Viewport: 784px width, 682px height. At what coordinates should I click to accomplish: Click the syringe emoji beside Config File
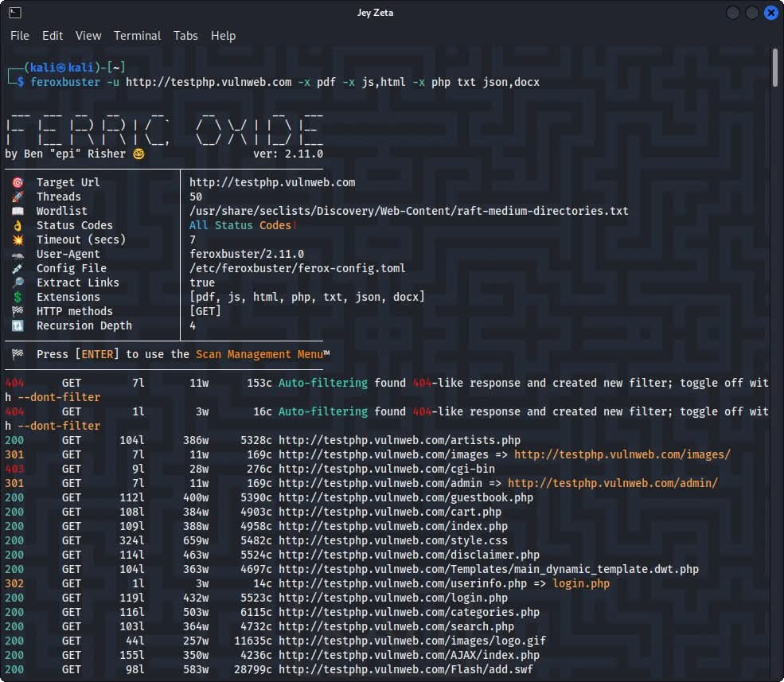point(18,268)
